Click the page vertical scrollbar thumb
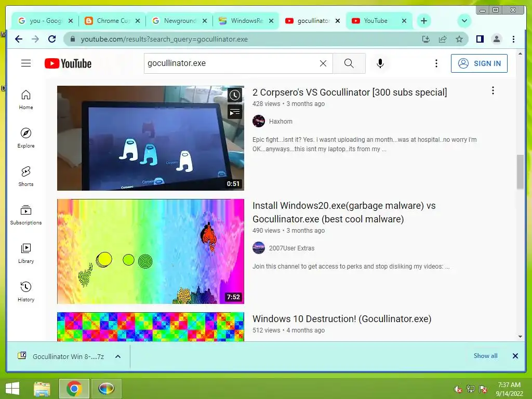This screenshot has height=399, width=532. click(520, 171)
